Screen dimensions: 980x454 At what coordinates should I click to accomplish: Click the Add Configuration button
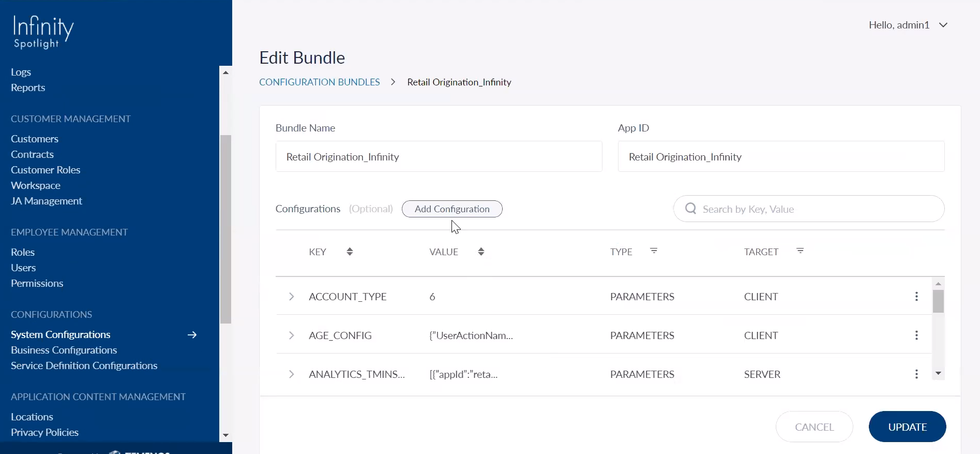(452, 209)
